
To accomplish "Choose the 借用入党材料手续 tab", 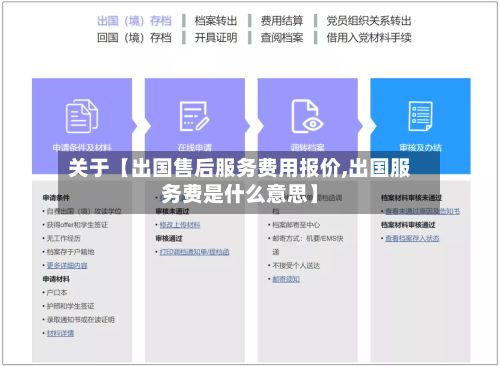I will (369, 38).
